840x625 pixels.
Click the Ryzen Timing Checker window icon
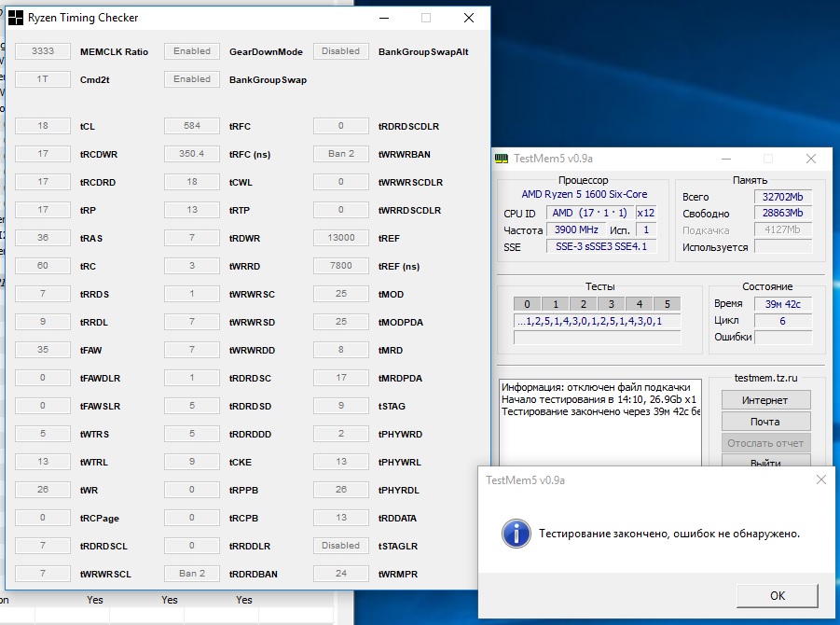tap(16, 18)
